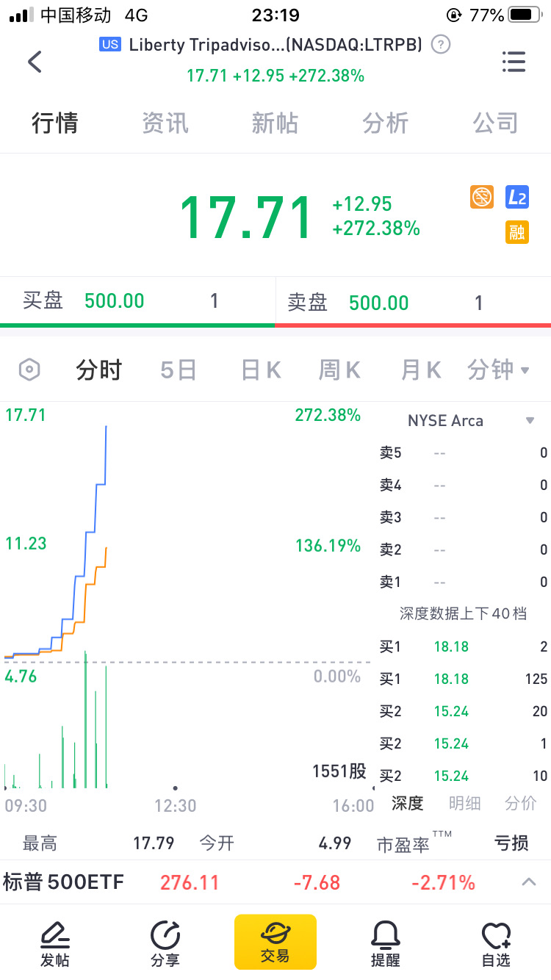
Task: Select the 周K weekly candlestick chart
Action: click(x=339, y=370)
